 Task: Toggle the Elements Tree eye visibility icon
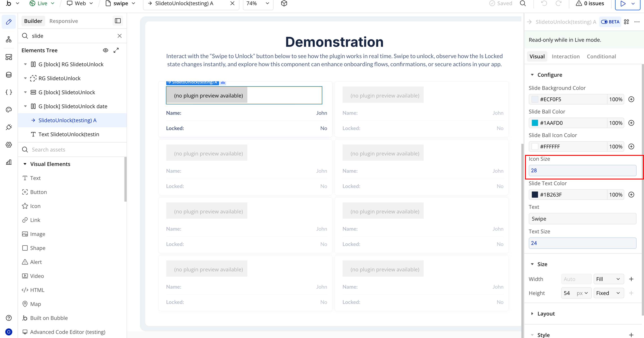[x=106, y=50]
